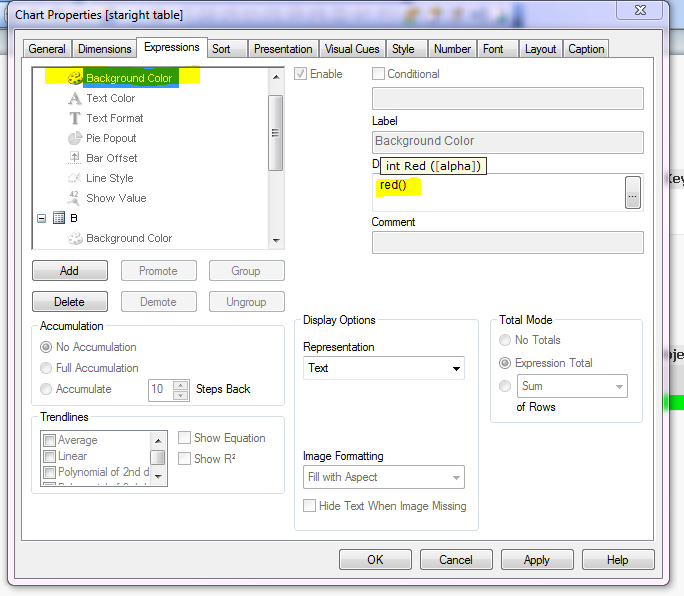Click the Help button
This screenshot has height=596, width=684.
[x=618, y=559]
